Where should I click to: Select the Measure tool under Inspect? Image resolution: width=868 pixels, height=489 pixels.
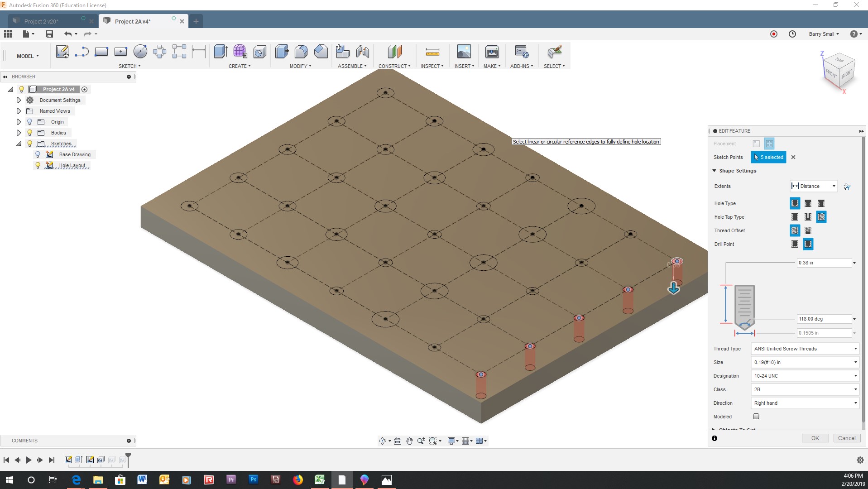coord(432,52)
